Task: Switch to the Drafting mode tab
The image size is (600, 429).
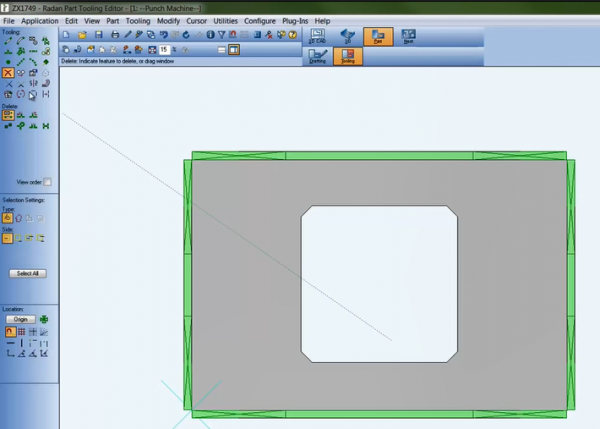Action: pos(317,57)
